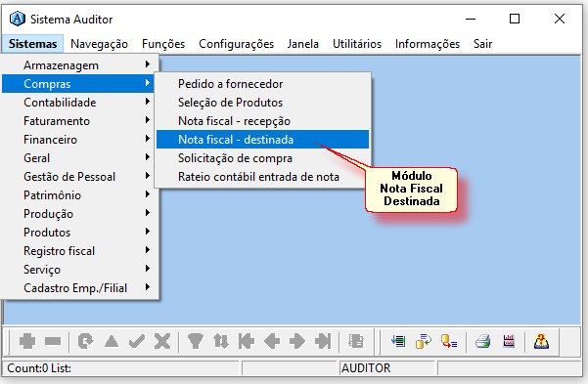Choose Seleção de Produtos

[262, 103]
